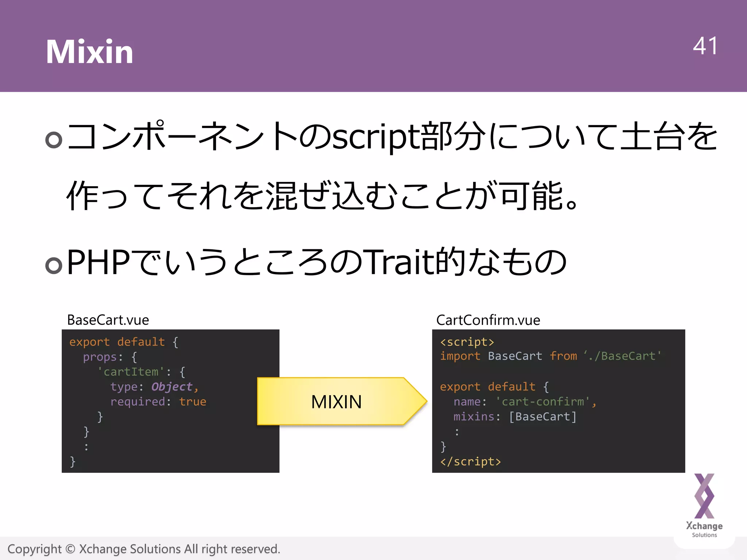747x560 pixels.
Task: Click the 'cartItem' code line
Action: point(141,372)
